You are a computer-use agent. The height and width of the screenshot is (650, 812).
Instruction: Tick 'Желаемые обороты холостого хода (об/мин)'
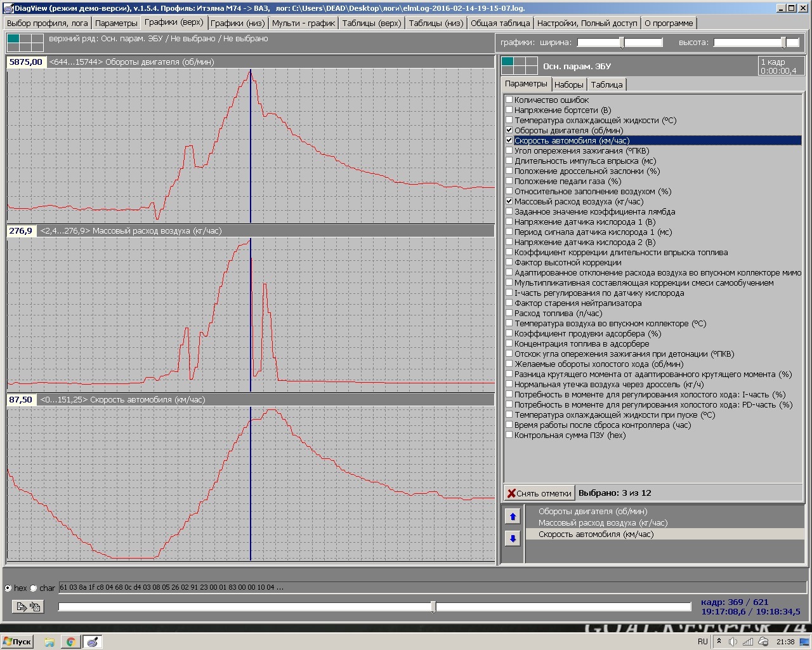coord(509,364)
